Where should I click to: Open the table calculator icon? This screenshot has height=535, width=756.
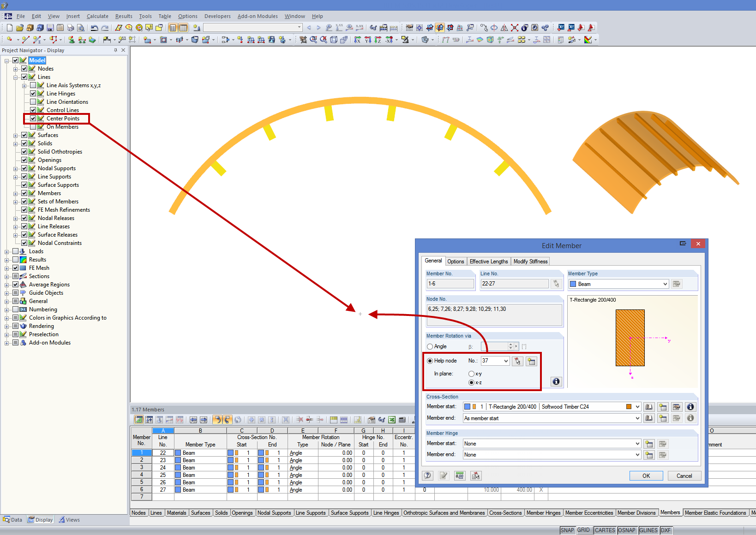coord(402,420)
